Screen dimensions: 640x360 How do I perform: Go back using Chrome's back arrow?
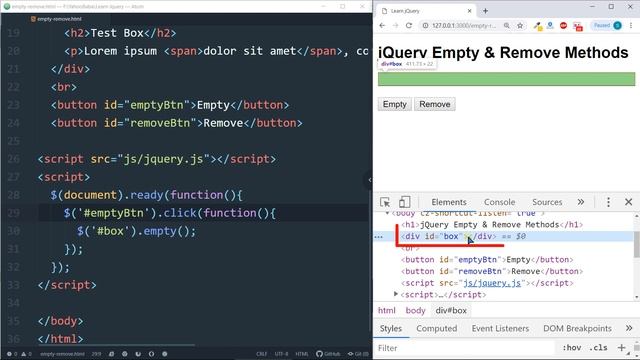coord(382,25)
